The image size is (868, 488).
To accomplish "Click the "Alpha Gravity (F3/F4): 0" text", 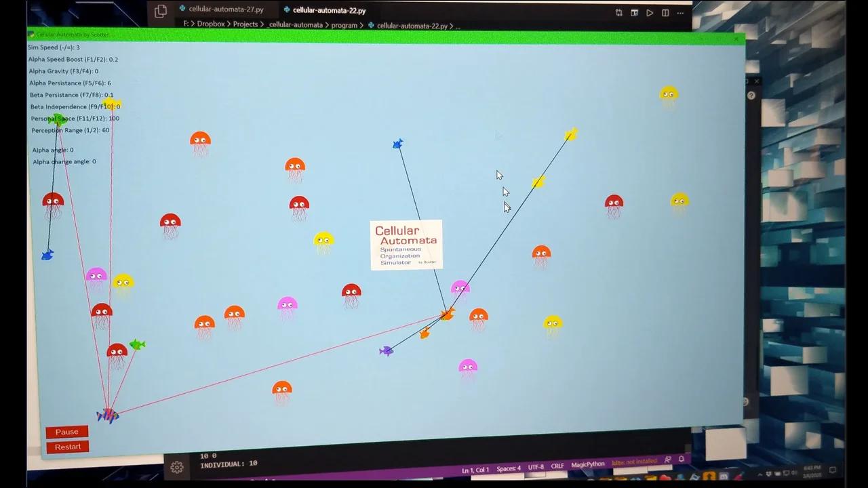I will click(63, 71).
